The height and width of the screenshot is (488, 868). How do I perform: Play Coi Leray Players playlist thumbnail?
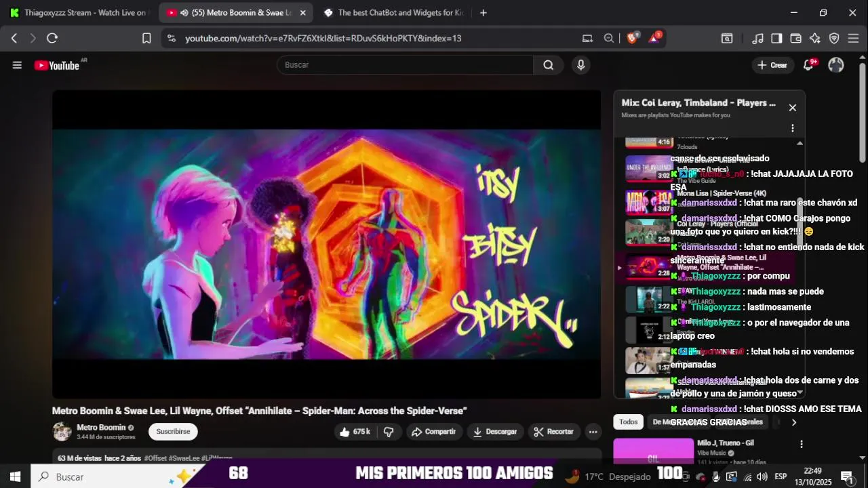(648, 231)
